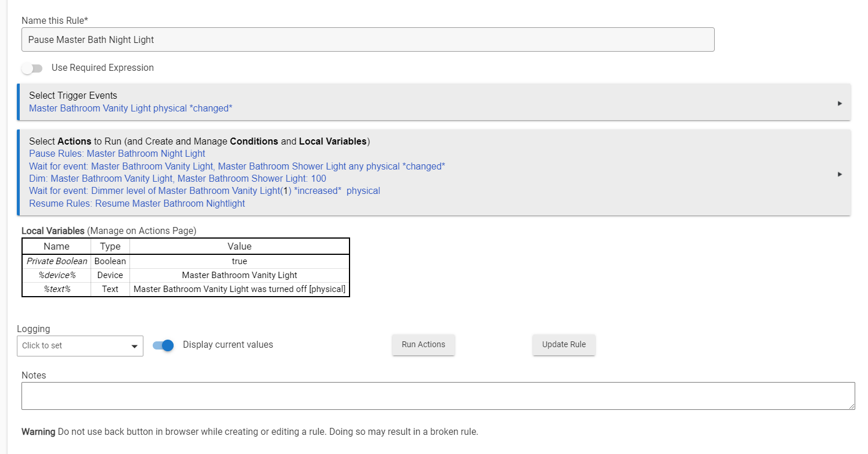
Task: Select the Dim to 100 action line
Action: 177,179
